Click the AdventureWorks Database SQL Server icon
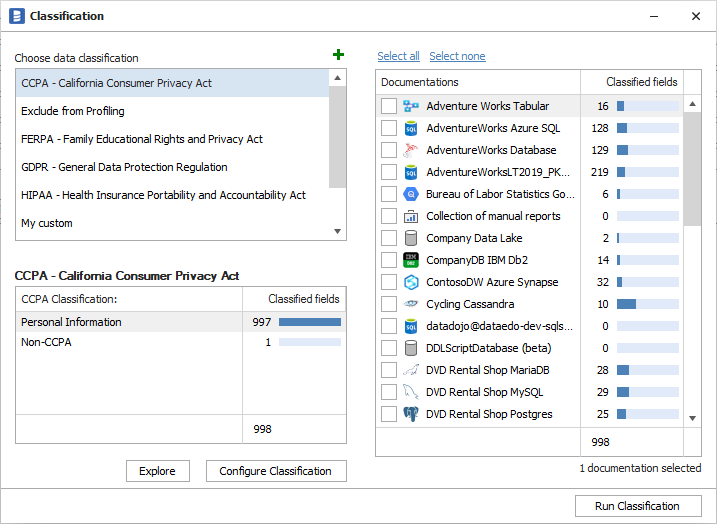The width and height of the screenshot is (717, 524). point(410,150)
